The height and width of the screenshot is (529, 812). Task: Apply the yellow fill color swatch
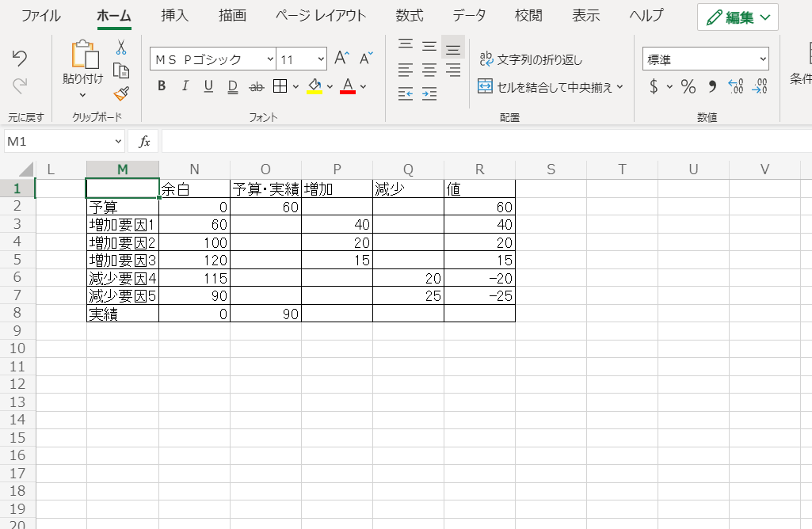click(315, 86)
